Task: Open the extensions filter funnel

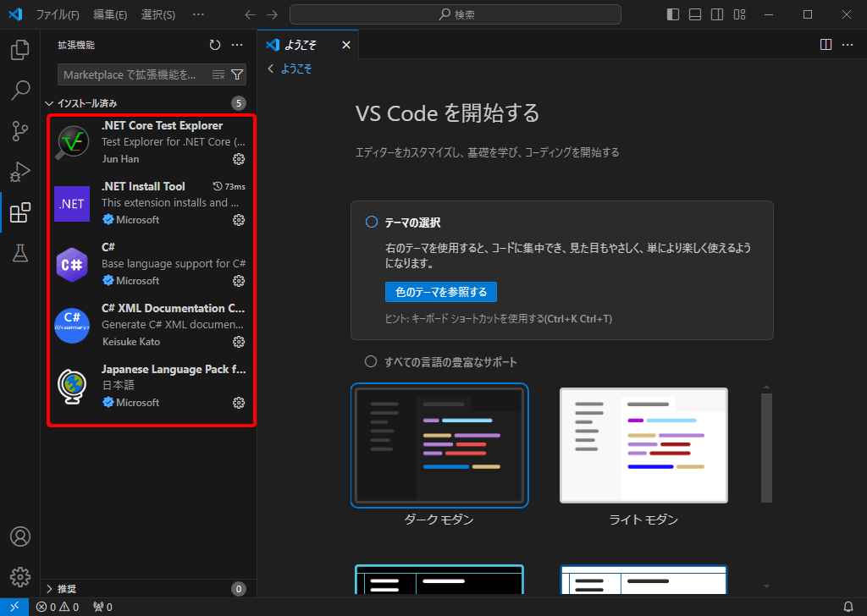Action: pyautogui.click(x=237, y=74)
